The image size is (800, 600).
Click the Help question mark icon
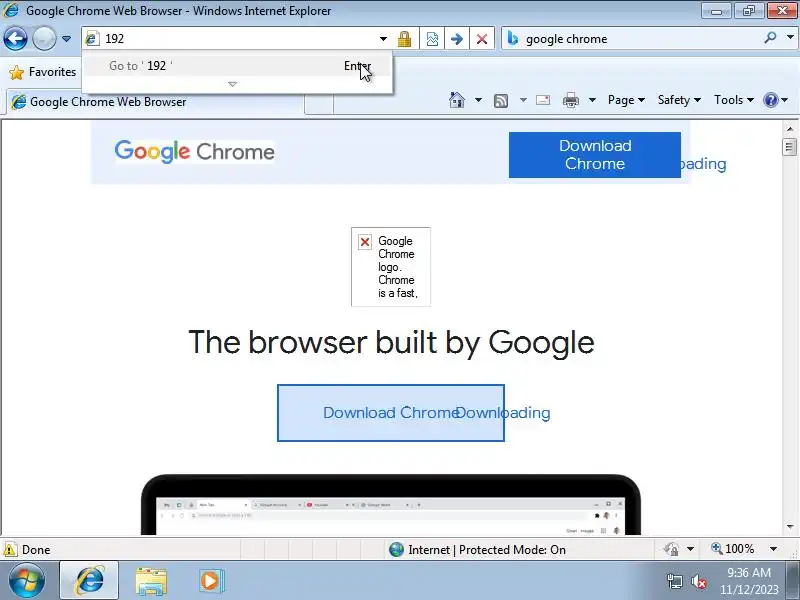(x=770, y=100)
